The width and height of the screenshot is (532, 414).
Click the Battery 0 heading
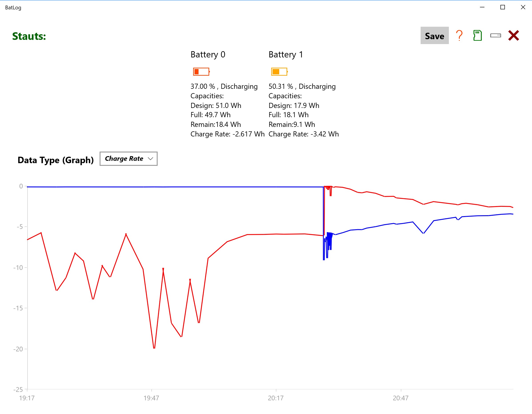tap(208, 55)
